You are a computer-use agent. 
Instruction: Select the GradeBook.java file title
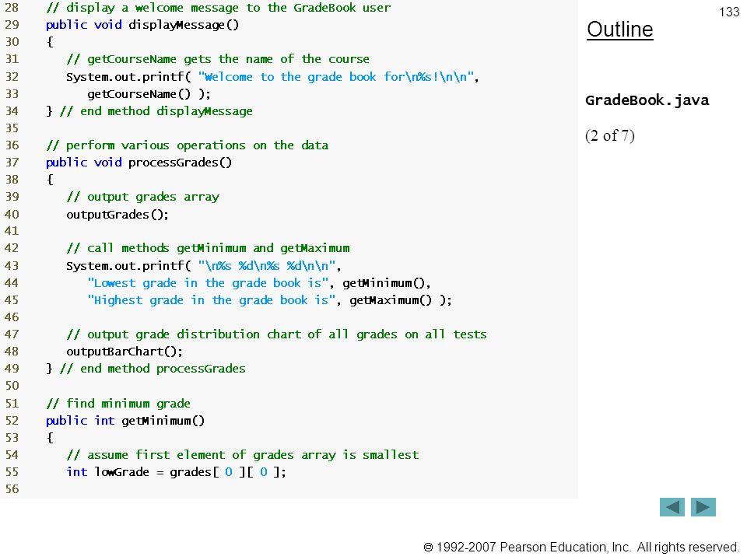coord(647,100)
